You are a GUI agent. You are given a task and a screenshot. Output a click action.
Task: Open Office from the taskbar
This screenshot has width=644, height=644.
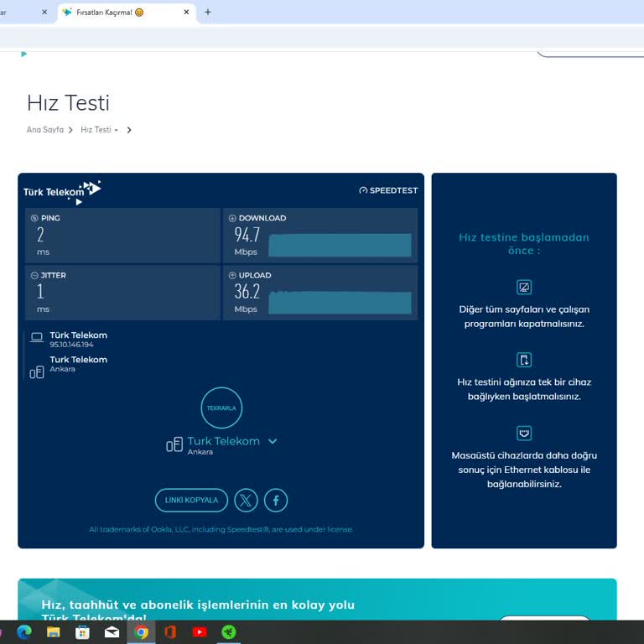click(x=170, y=632)
